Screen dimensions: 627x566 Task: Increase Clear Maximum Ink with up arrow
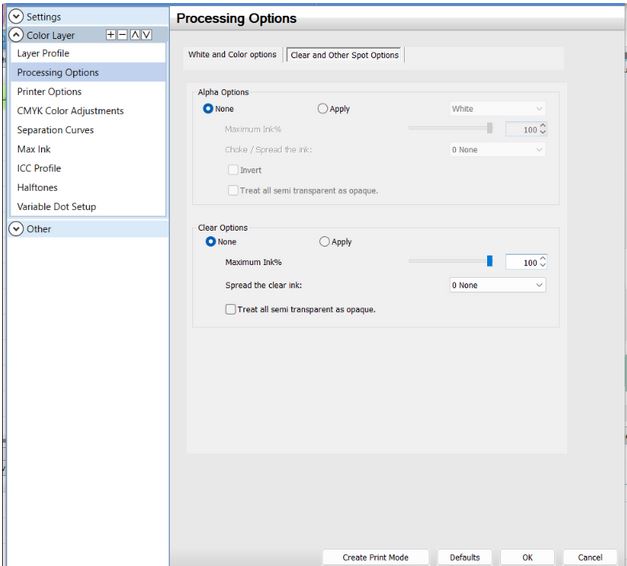pyautogui.click(x=543, y=259)
